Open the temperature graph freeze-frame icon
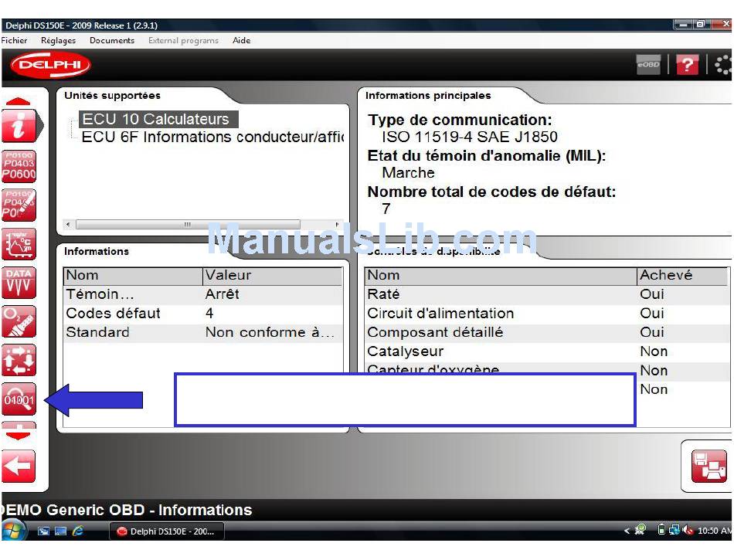 19,244
